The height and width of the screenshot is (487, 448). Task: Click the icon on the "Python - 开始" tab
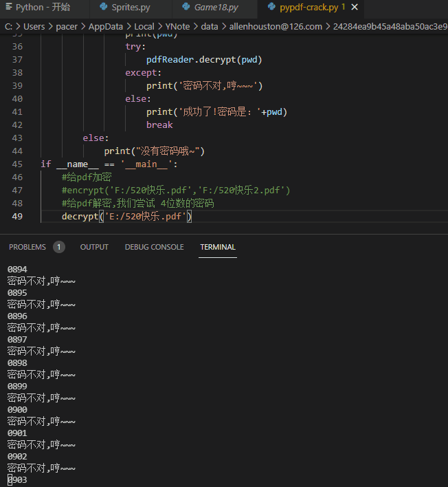[x=8, y=8]
